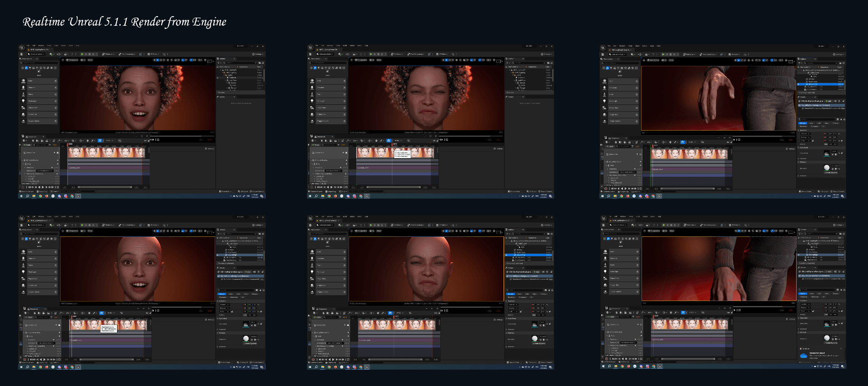Click Place Actors search field in top hand close-up window
Viewport: 868px width, 386px height.
click(620, 63)
